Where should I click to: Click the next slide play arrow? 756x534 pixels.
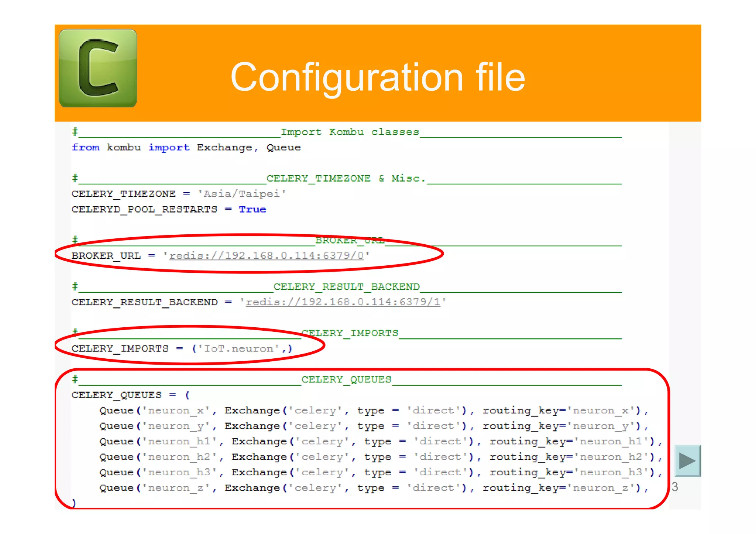[x=687, y=461]
